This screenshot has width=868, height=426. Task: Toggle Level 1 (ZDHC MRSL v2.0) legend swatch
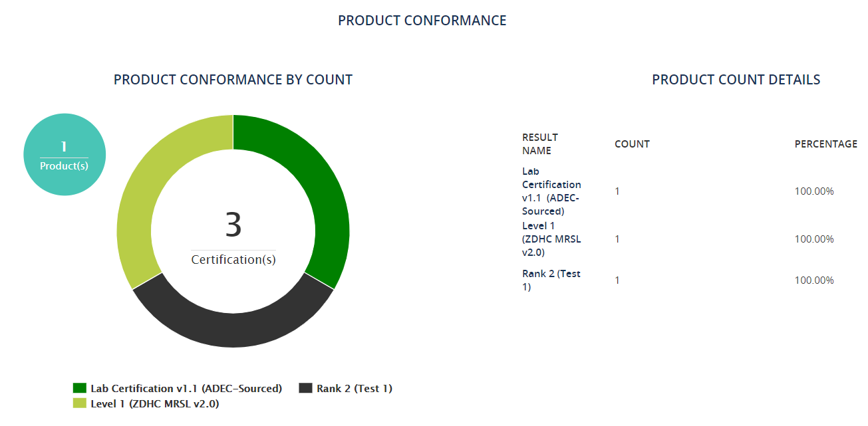[x=80, y=403]
